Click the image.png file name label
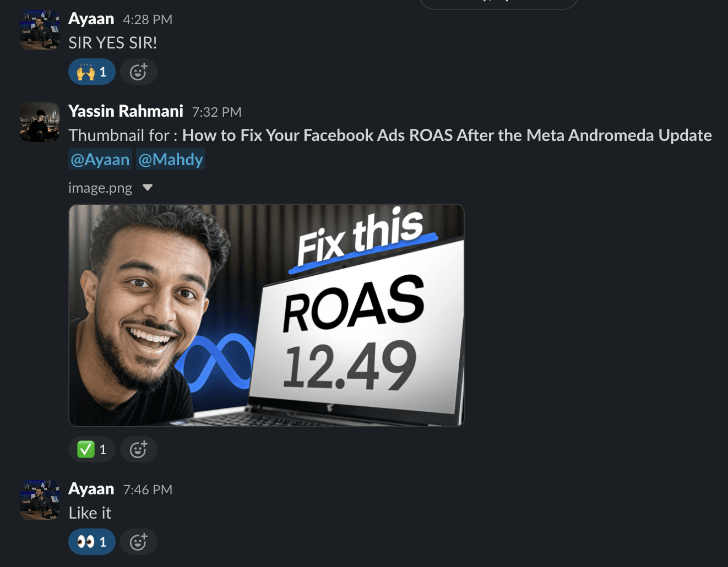728x567 pixels. (100, 188)
